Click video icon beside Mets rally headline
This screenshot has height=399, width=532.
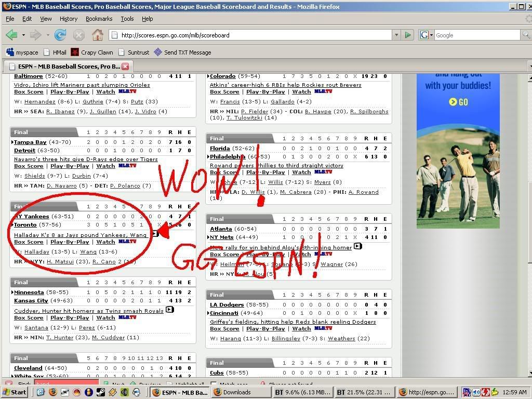358,246
